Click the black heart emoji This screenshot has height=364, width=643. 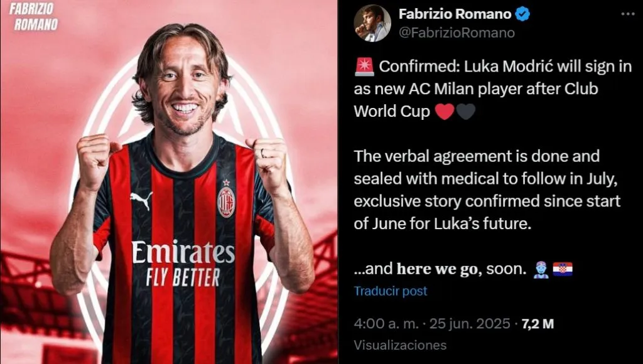pyautogui.click(x=466, y=112)
